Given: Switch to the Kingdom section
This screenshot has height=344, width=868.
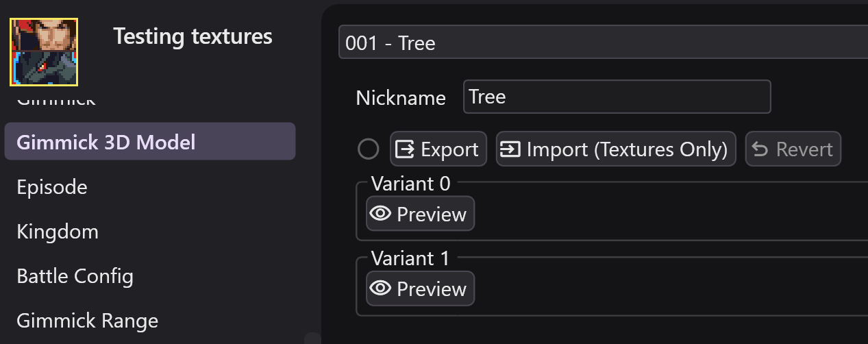Looking at the screenshot, I should [x=58, y=232].
